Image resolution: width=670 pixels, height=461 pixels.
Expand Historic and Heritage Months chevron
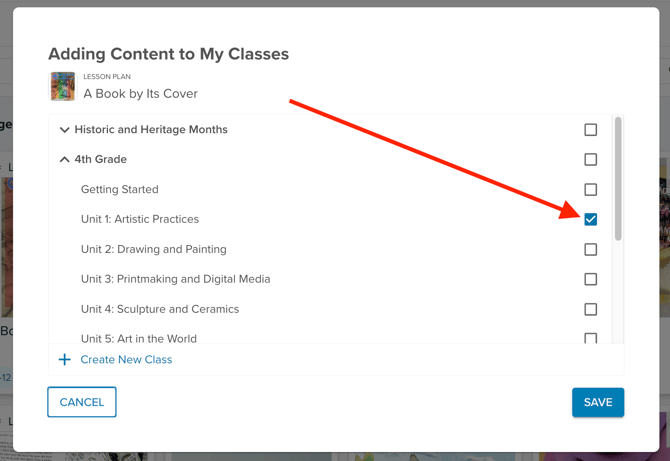click(x=64, y=129)
